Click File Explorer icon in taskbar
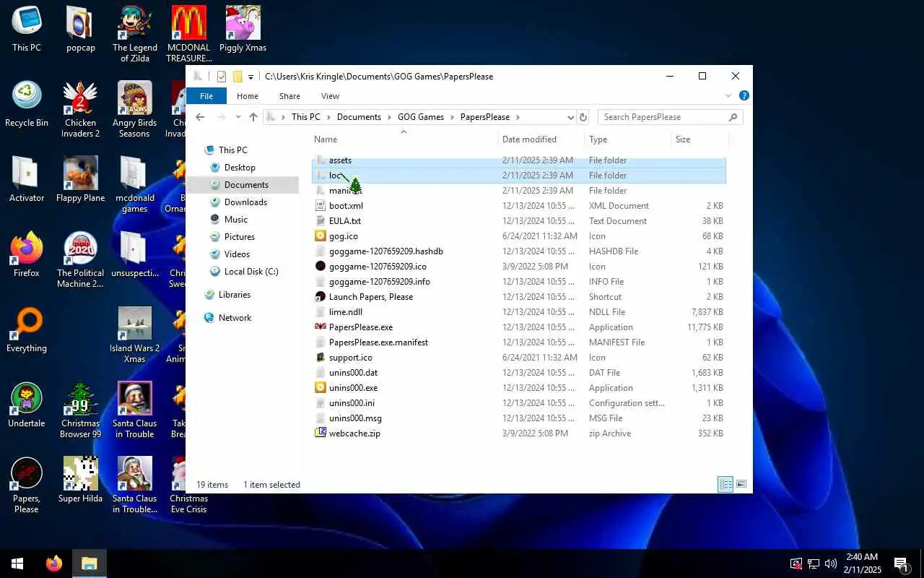The height and width of the screenshot is (578, 924). pos(90,564)
